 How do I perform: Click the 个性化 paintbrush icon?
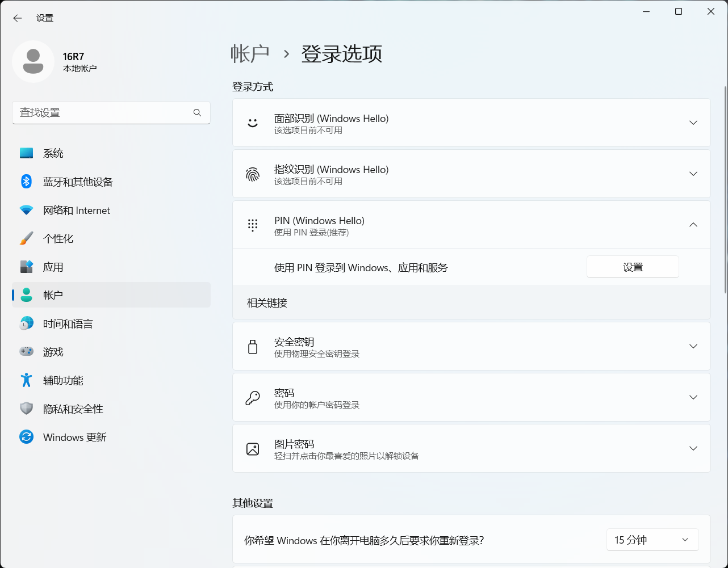[27, 238]
